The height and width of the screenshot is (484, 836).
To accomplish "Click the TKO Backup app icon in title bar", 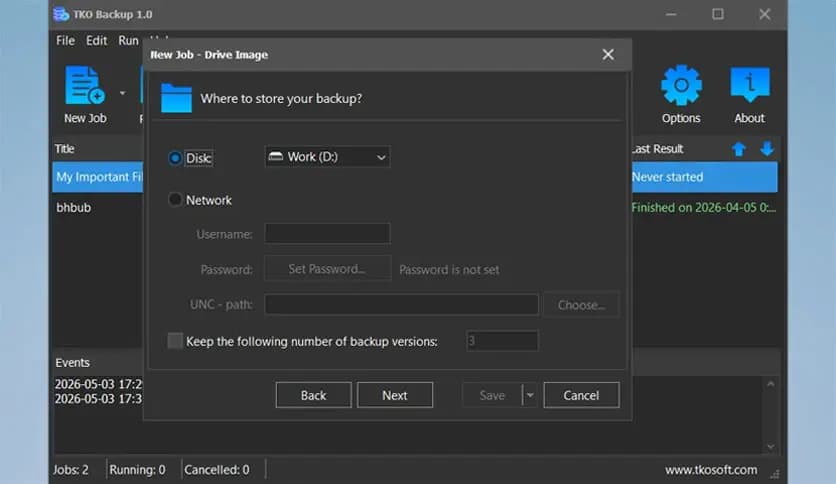I will pyautogui.click(x=61, y=14).
